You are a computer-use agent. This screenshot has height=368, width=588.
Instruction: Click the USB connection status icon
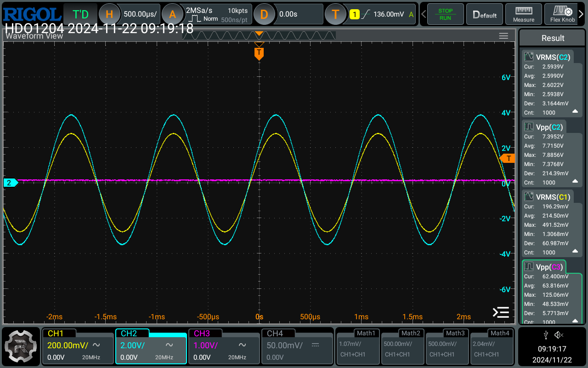coord(545,334)
